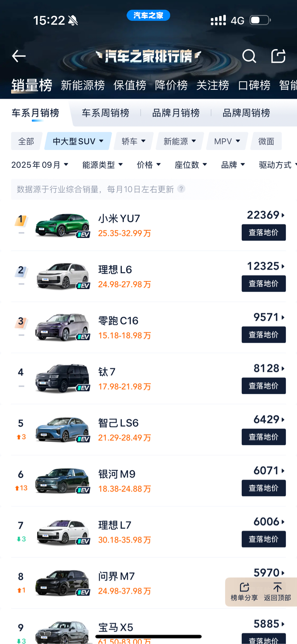
Task: Select the 微面 filter chip
Action: 266,141
